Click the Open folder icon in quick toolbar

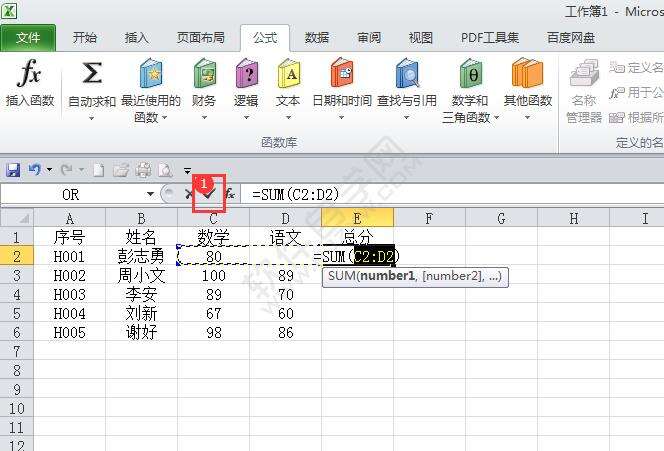[121, 170]
